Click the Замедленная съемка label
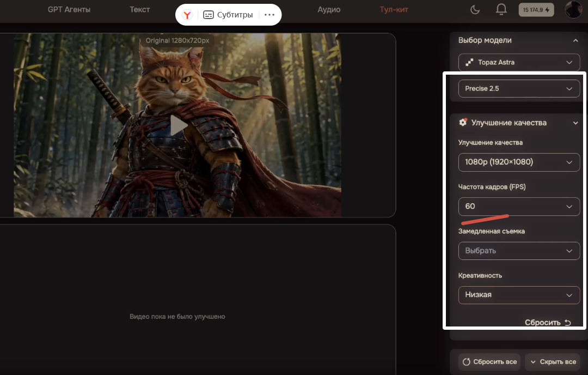 tap(491, 231)
